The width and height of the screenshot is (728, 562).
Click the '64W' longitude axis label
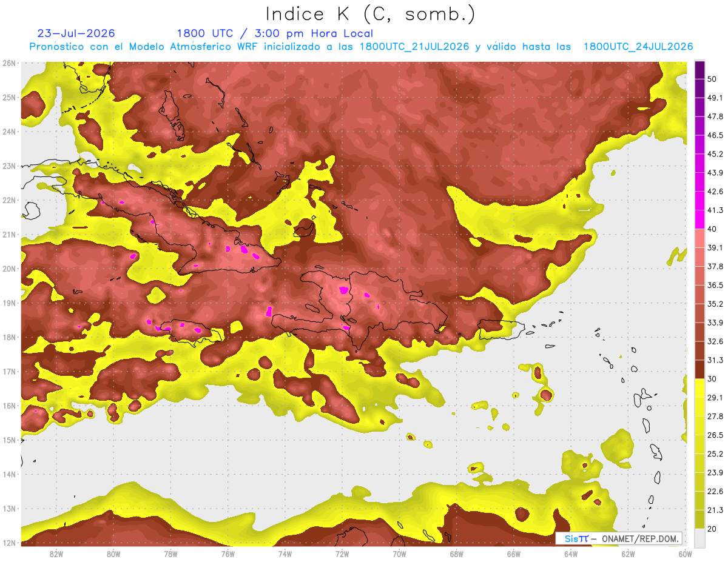pyautogui.click(x=571, y=554)
